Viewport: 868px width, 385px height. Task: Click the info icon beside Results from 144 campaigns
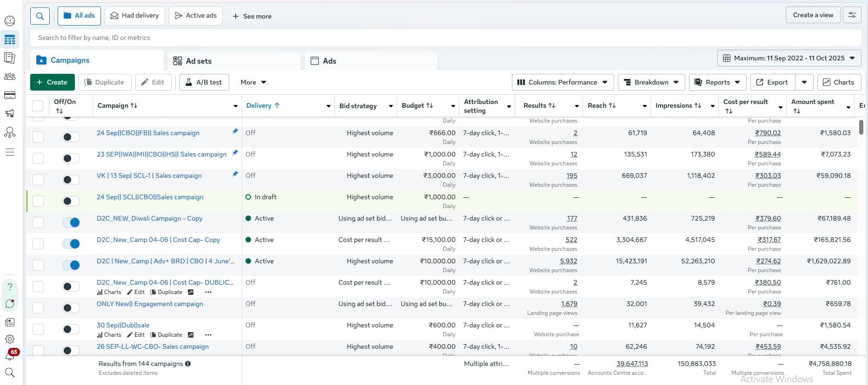tap(188, 364)
